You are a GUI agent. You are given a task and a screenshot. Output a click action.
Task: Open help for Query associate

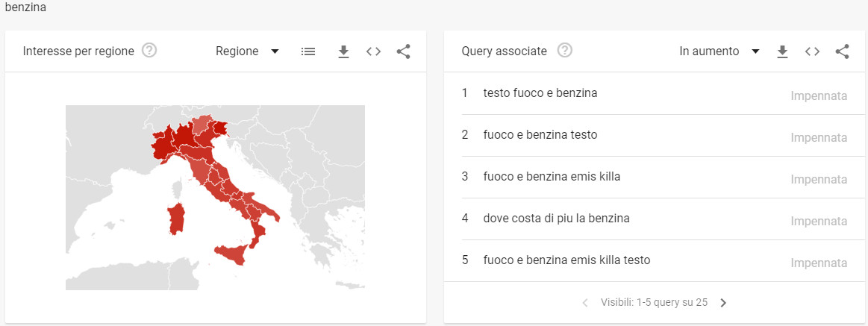565,51
